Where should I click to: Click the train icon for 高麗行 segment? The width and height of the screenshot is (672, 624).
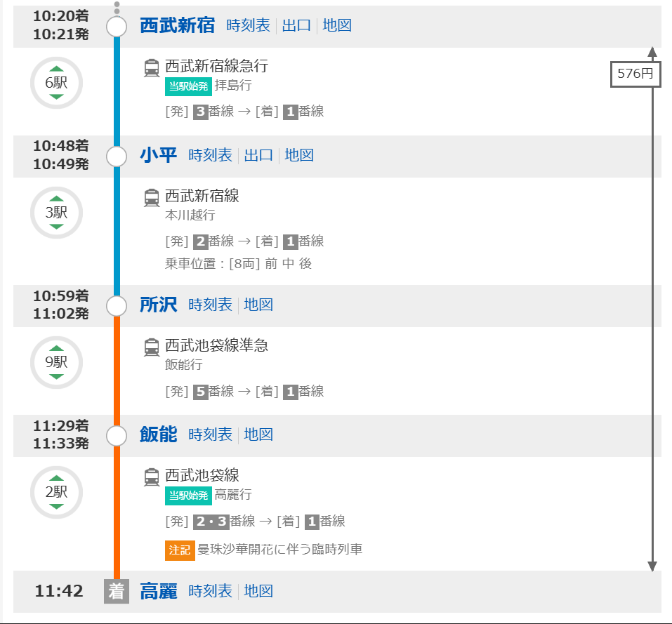152,477
